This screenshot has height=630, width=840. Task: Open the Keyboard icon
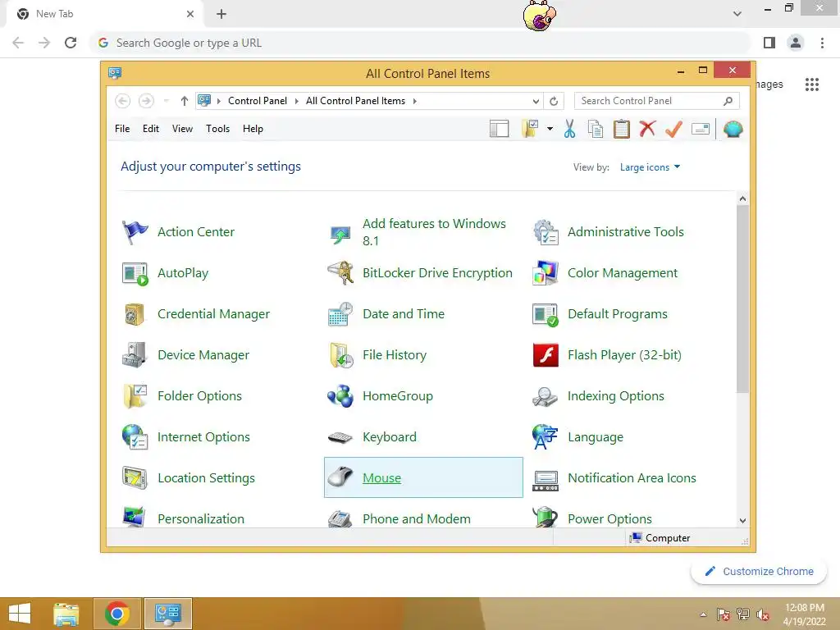tap(340, 438)
